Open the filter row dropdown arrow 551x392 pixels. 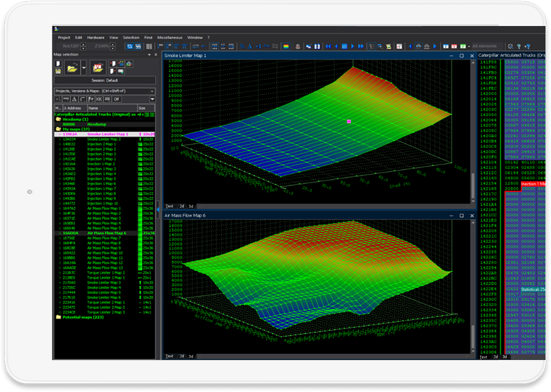tap(152, 99)
